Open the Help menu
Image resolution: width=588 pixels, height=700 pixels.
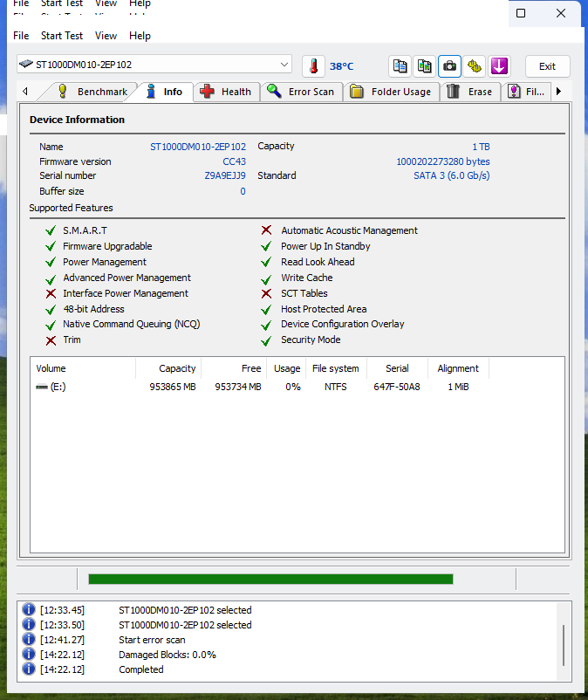[140, 36]
